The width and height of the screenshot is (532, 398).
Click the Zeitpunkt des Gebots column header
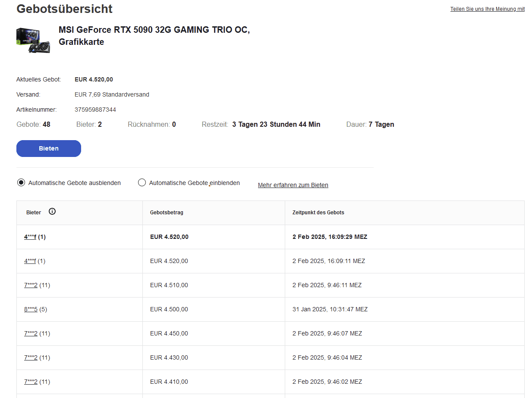[x=318, y=213]
